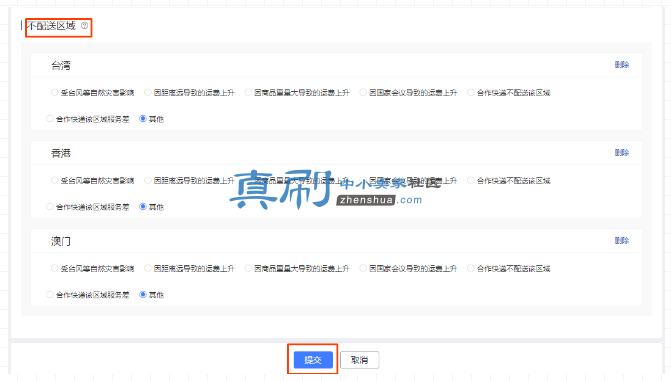The height and width of the screenshot is (381, 671).
Task: Select 合作快递该区域服务差 for 澳门
Action: [50, 295]
